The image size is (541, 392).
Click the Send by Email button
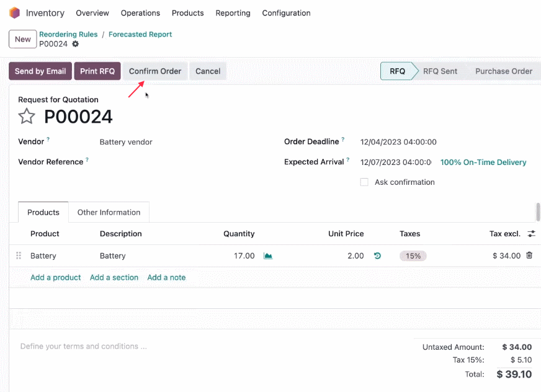40,71
